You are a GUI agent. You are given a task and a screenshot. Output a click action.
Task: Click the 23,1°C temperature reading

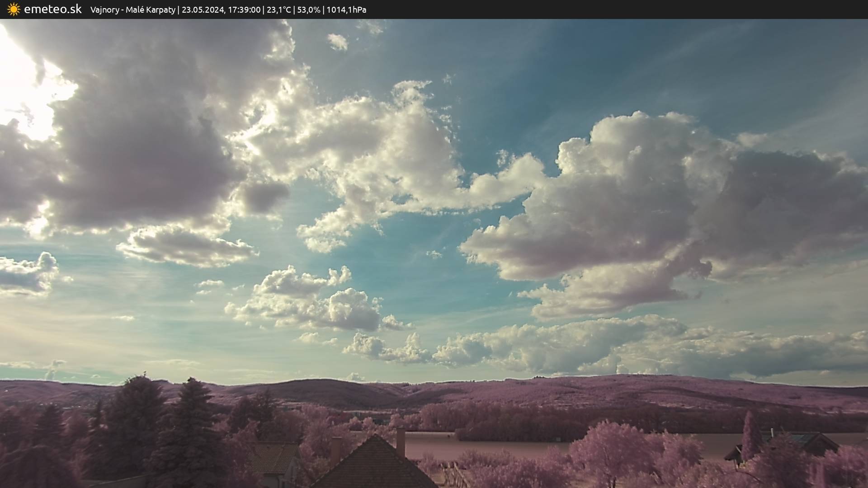[x=278, y=9]
